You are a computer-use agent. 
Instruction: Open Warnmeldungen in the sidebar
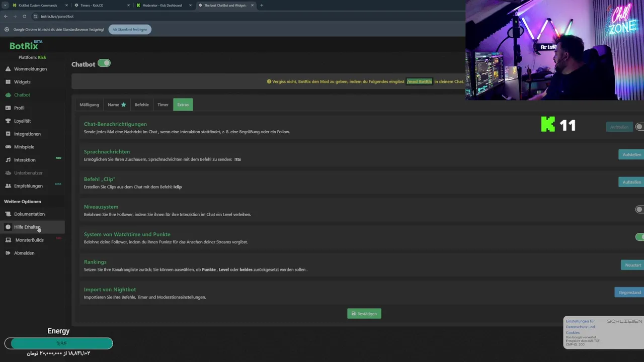pos(30,69)
